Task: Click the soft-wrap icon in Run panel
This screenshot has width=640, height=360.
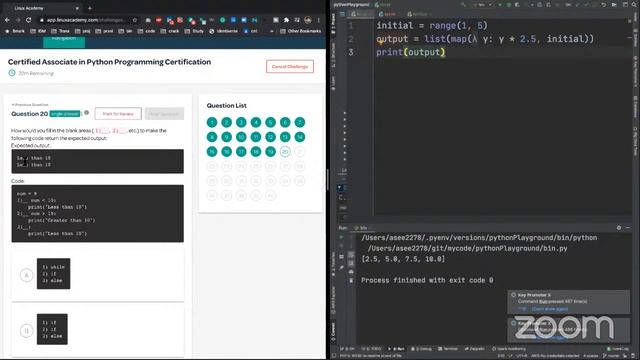Action: 351,255
